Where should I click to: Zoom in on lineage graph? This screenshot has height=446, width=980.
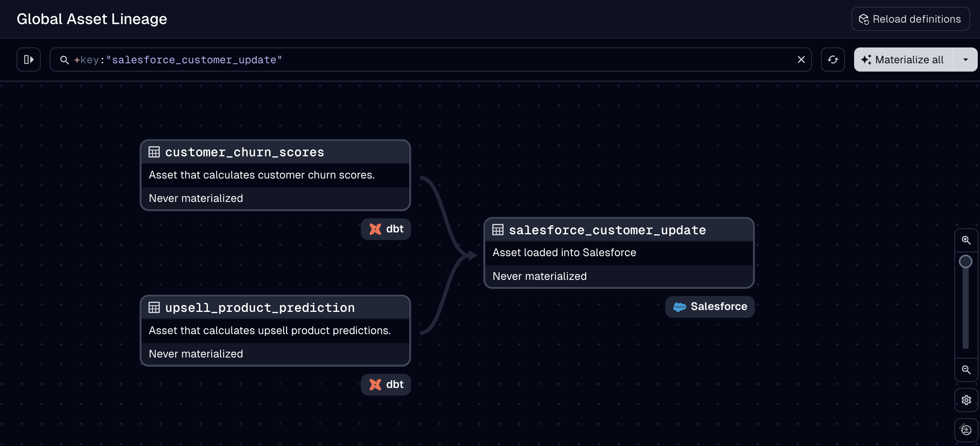966,240
